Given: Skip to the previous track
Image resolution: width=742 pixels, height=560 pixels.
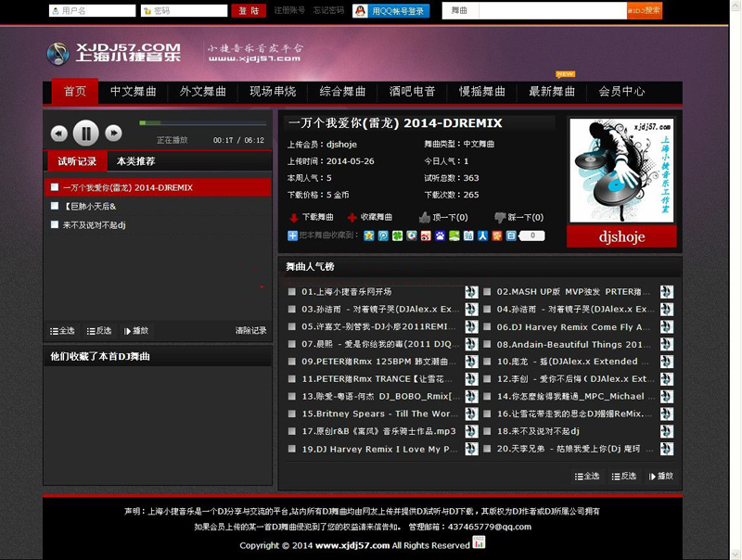Looking at the screenshot, I should point(58,134).
